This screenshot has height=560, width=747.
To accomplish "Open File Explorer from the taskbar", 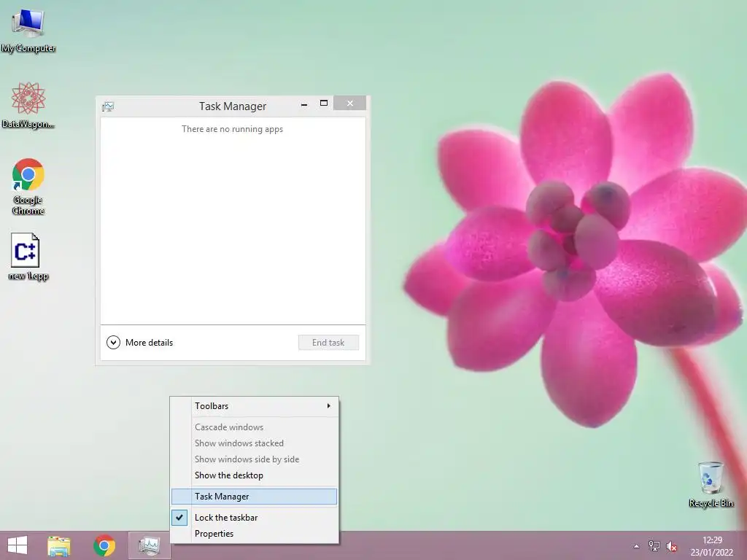I will [59, 545].
